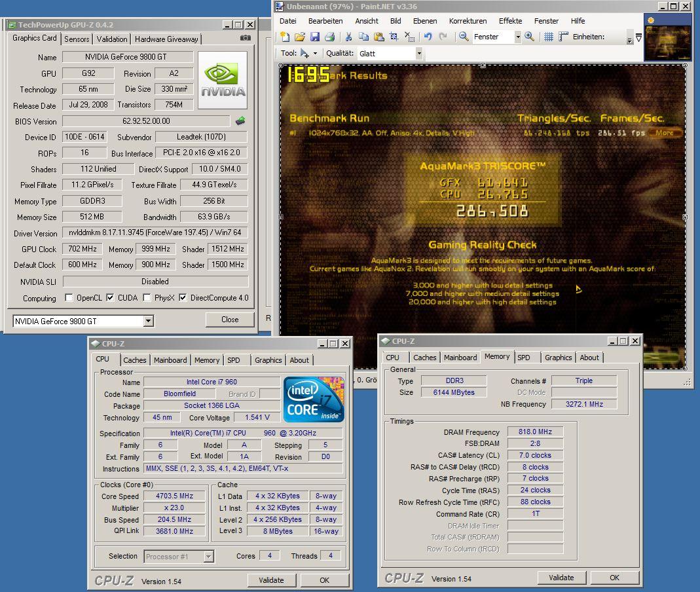Click the Copy icon in Paint.NET toolbar
Image resolution: width=700 pixels, height=592 pixels.
[x=364, y=37]
